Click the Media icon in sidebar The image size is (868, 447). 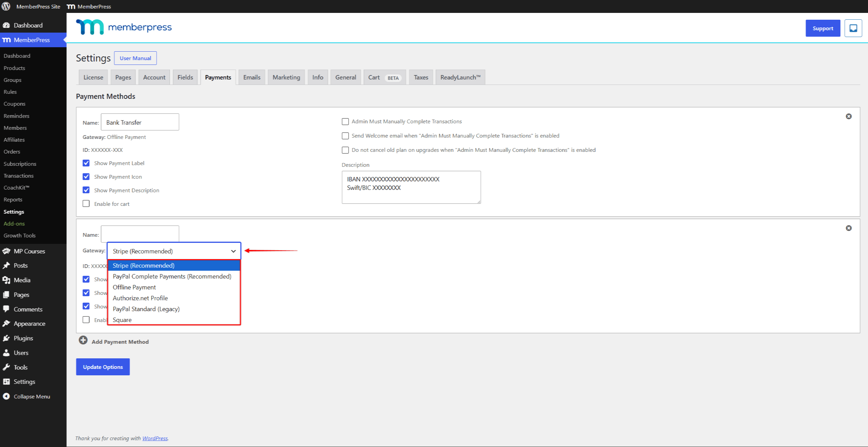pos(6,280)
